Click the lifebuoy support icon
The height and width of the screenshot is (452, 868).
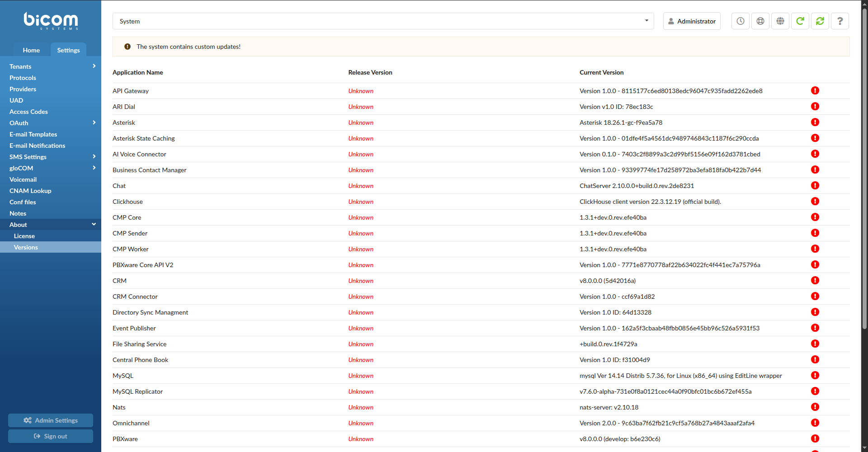pos(760,21)
